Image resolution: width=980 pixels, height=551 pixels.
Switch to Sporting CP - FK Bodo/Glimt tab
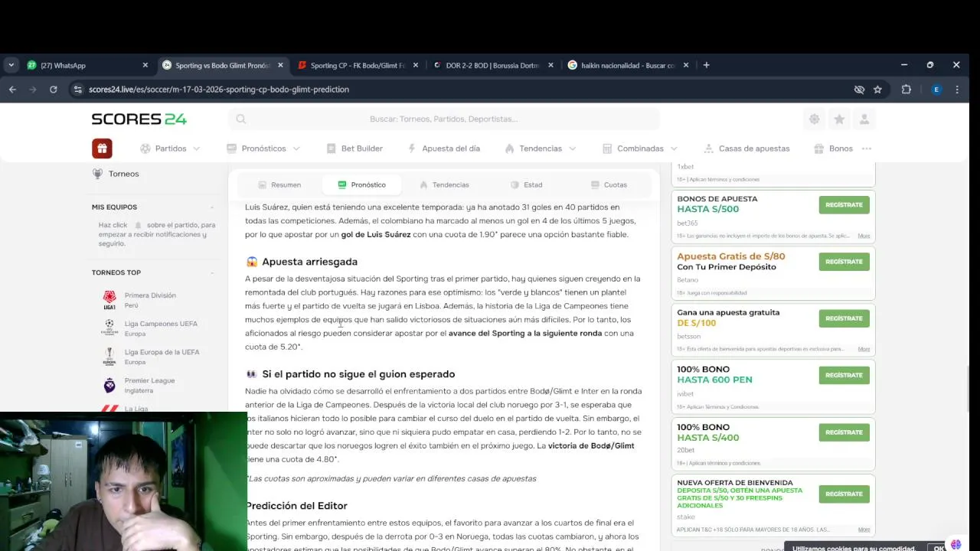point(358,65)
